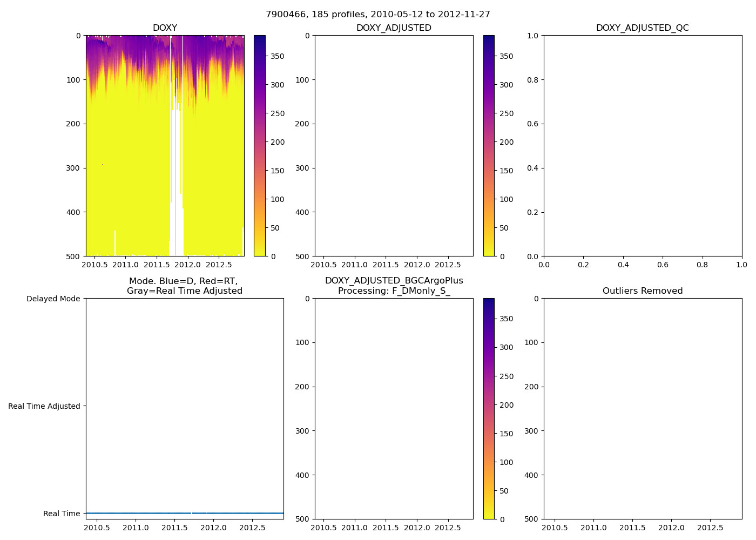The height and width of the screenshot is (540, 756).
Task: Click the DOXY_ADJUSTED subplot title
Action: pos(394,28)
